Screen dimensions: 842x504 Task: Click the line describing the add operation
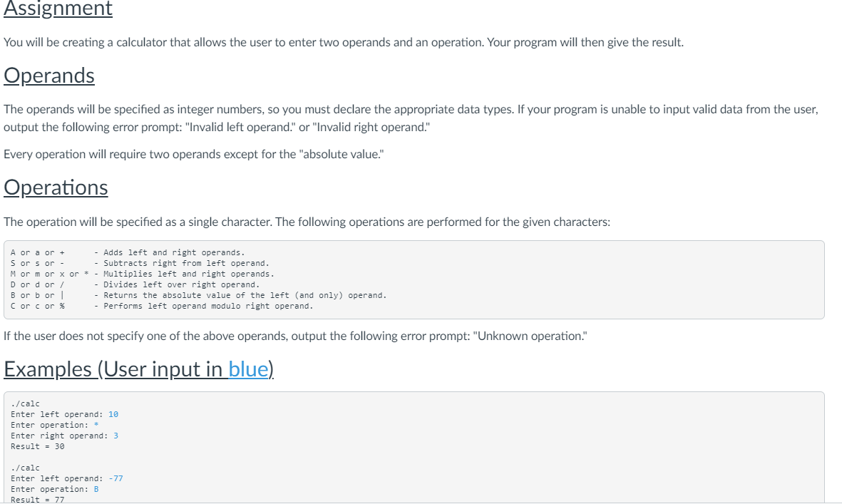click(x=128, y=252)
